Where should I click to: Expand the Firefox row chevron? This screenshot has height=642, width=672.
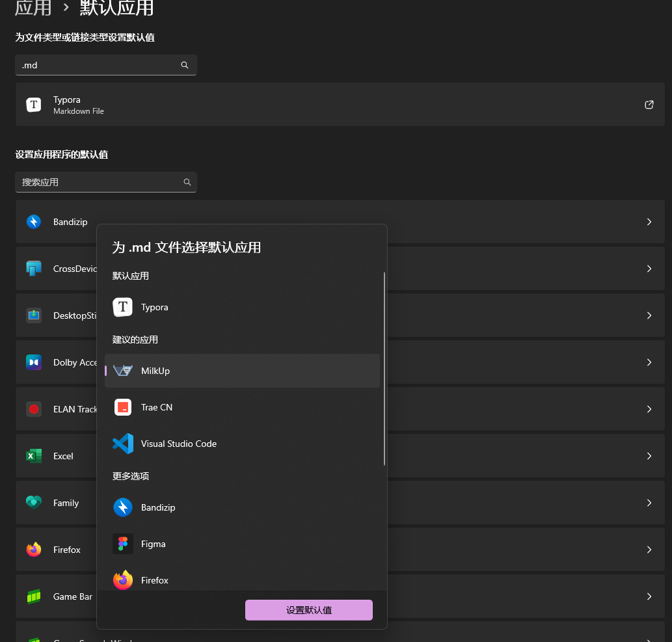point(649,550)
